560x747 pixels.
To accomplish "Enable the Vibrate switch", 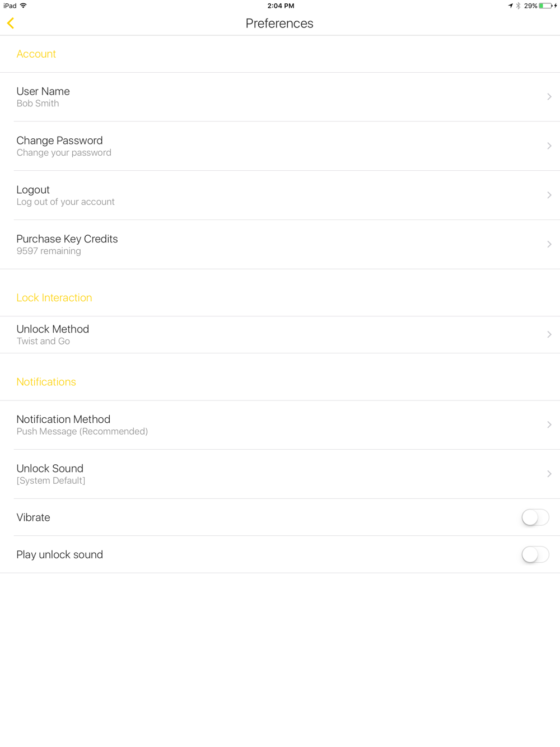I will (x=535, y=517).
